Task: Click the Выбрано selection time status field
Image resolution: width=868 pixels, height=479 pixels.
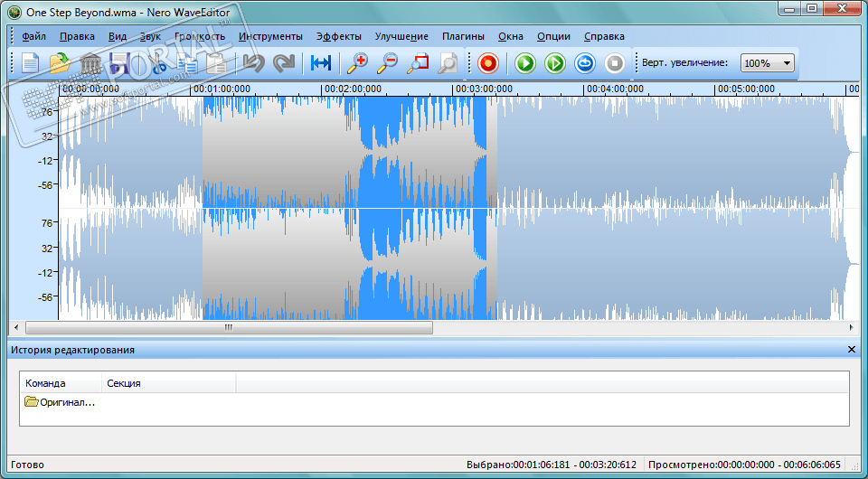Action: click(552, 465)
